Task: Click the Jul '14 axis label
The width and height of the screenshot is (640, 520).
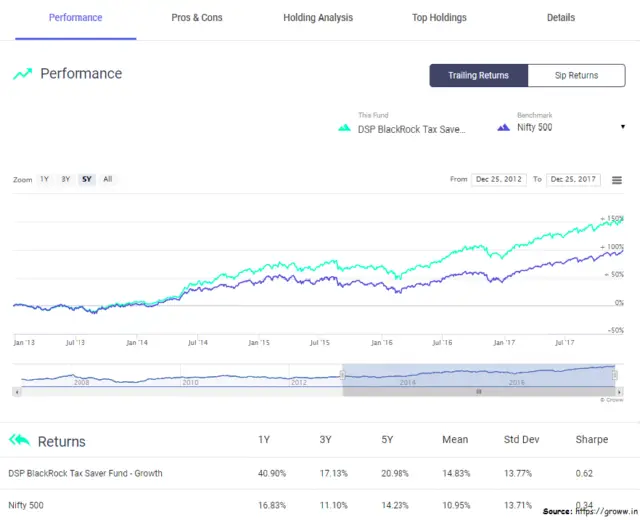Action: point(198,343)
